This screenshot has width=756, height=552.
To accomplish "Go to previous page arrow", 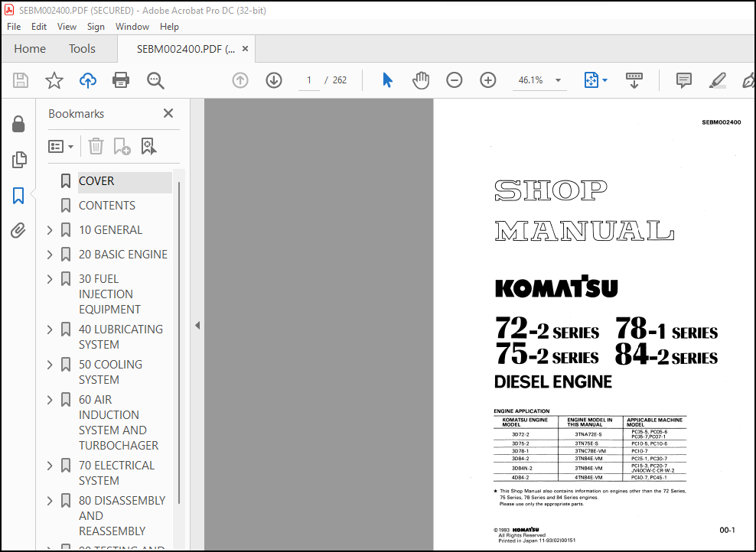I will pyautogui.click(x=240, y=80).
